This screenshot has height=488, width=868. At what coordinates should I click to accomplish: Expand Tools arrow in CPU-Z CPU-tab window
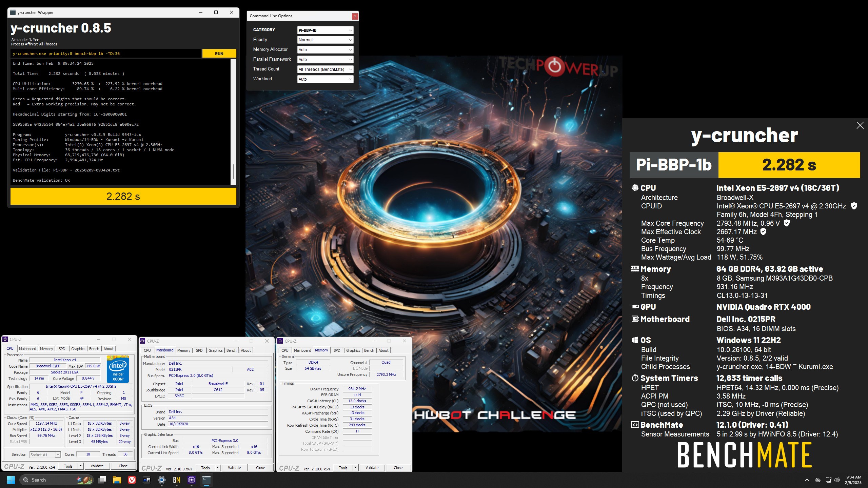(80, 466)
